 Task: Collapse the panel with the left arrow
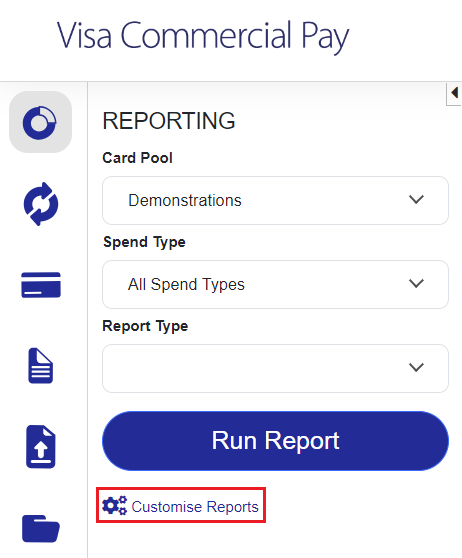454,93
